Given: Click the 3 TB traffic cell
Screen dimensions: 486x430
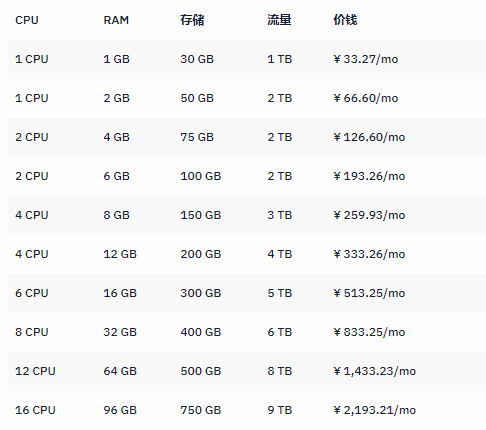Looking at the screenshot, I should coord(280,215).
